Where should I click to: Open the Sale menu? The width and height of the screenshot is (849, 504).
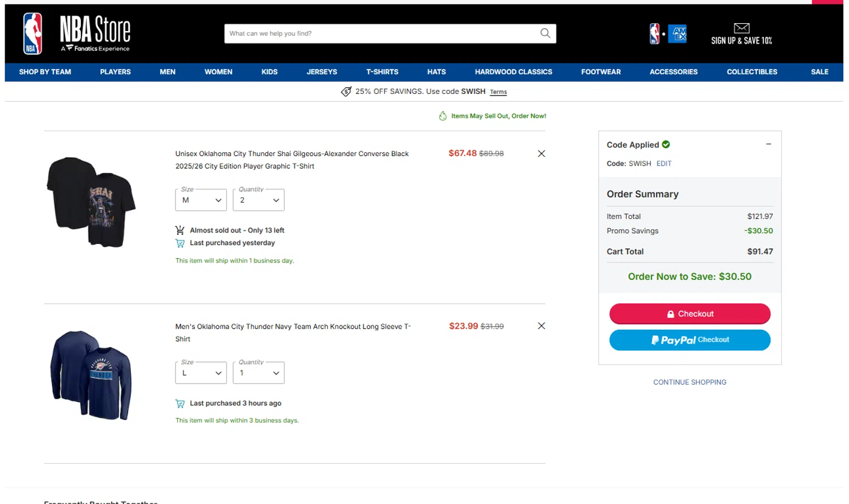click(820, 72)
